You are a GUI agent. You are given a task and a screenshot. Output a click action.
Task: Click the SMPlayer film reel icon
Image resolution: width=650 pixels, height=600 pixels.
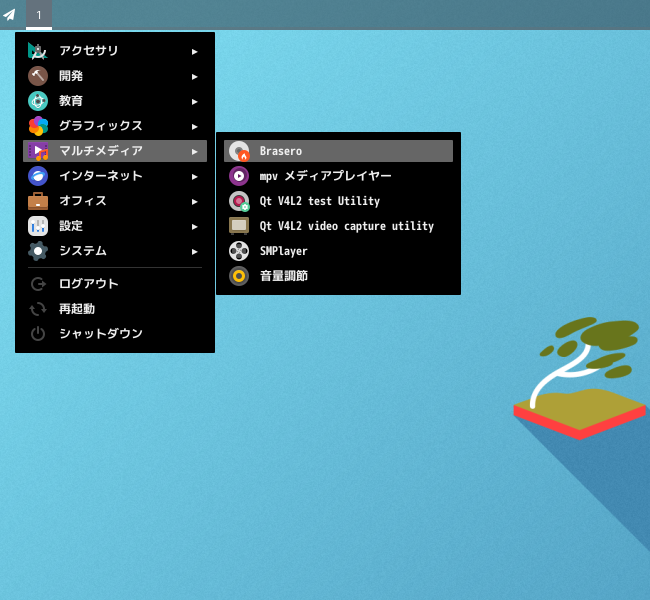tap(239, 251)
